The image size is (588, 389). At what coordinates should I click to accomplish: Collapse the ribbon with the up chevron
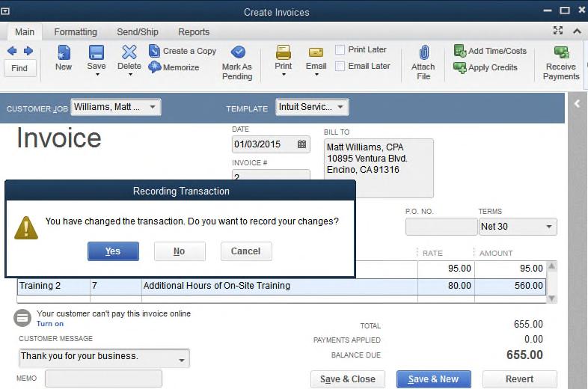pos(577,31)
